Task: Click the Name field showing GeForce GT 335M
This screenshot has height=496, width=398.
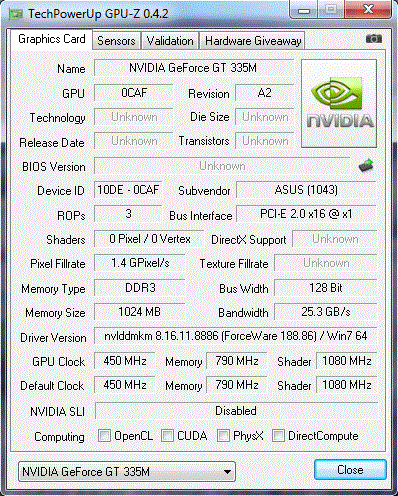Action: [x=193, y=68]
